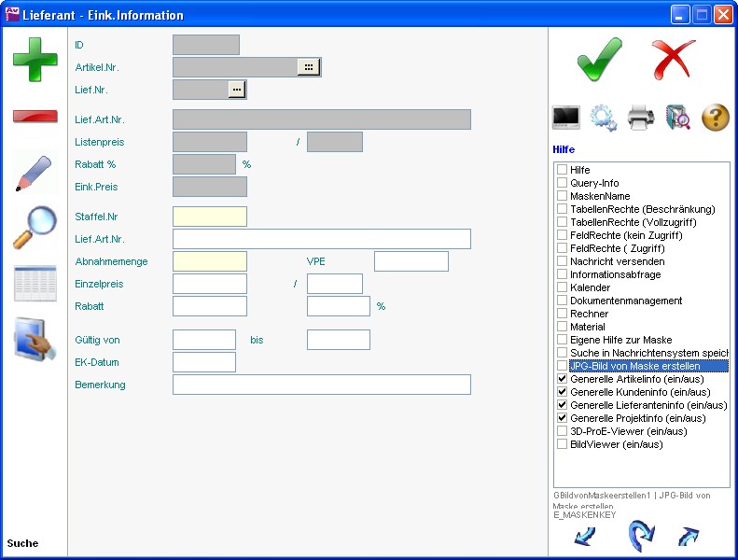The image size is (738, 560).
Task: Open the question mark help icon
Action: 715,118
